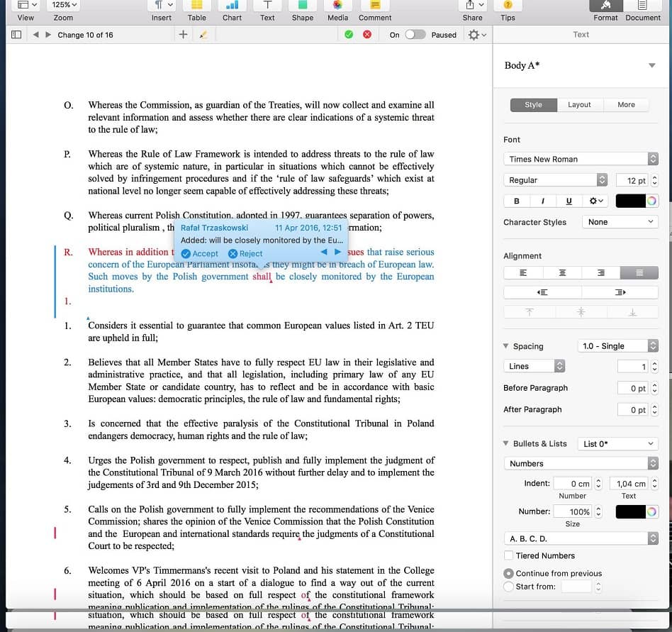Click the red reject change icon
Screen dimensions: 672x632
(366, 35)
